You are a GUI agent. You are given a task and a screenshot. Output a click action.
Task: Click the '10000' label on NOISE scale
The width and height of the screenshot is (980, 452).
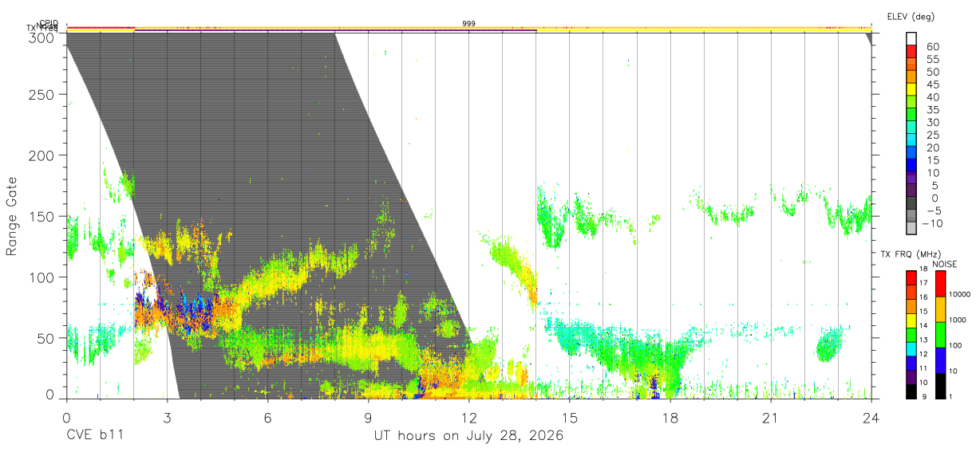(960, 294)
